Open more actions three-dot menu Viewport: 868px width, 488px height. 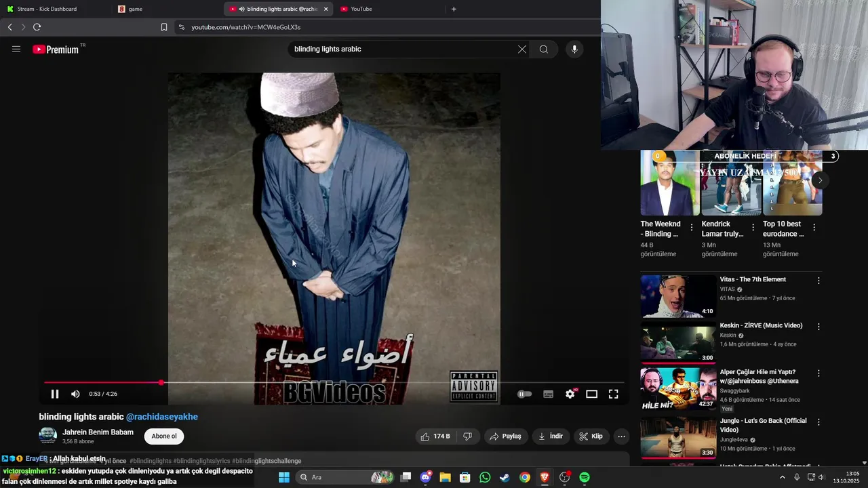(x=621, y=436)
